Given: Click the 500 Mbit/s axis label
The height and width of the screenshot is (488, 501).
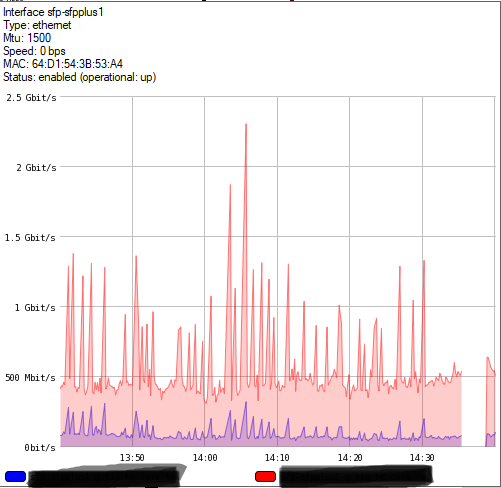Looking at the screenshot, I should tap(30, 378).
